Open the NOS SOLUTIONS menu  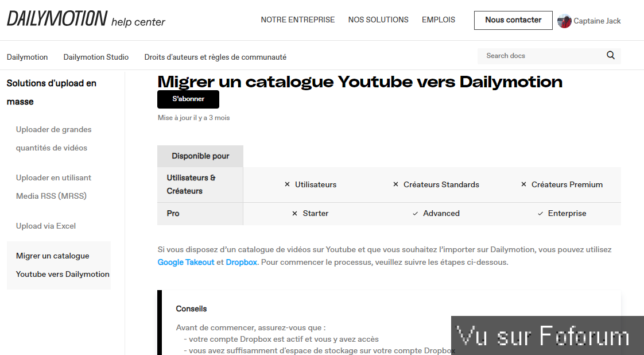click(x=378, y=20)
